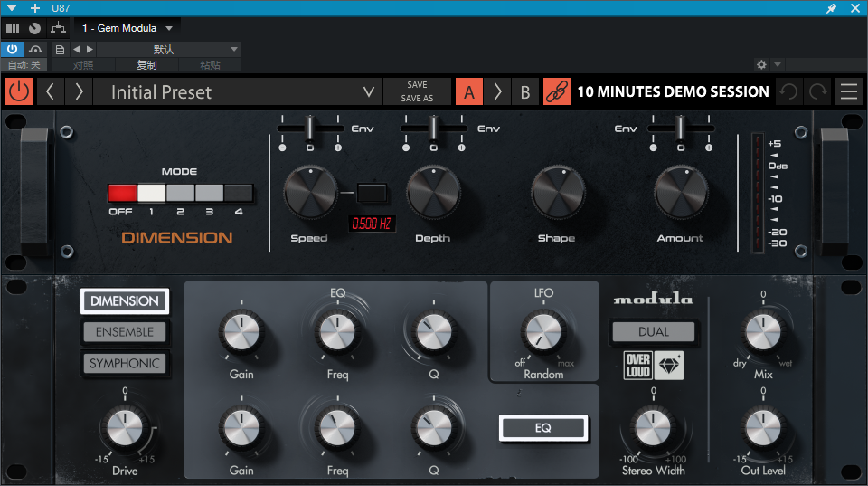Set MODE switch to 3

[209, 193]
